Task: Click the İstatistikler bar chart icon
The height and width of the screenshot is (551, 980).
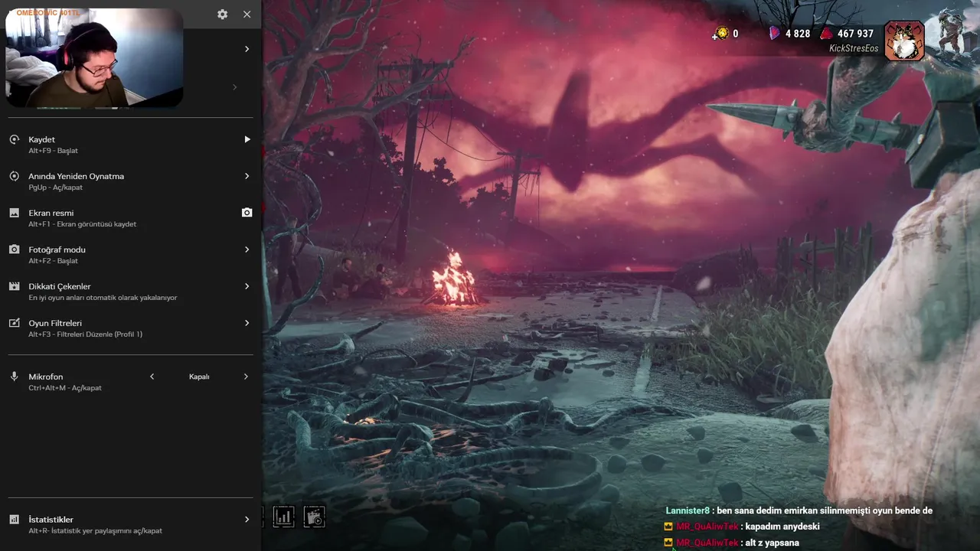Action: click(x=14, y=520)
